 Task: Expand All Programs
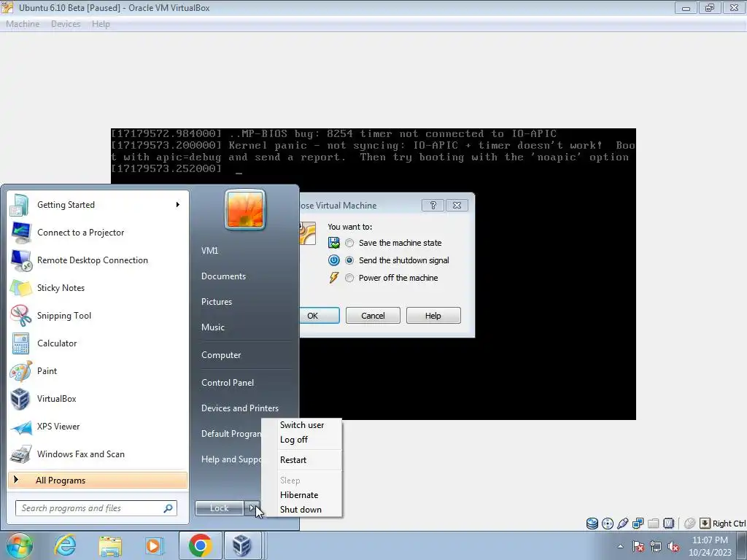(98, 481)
